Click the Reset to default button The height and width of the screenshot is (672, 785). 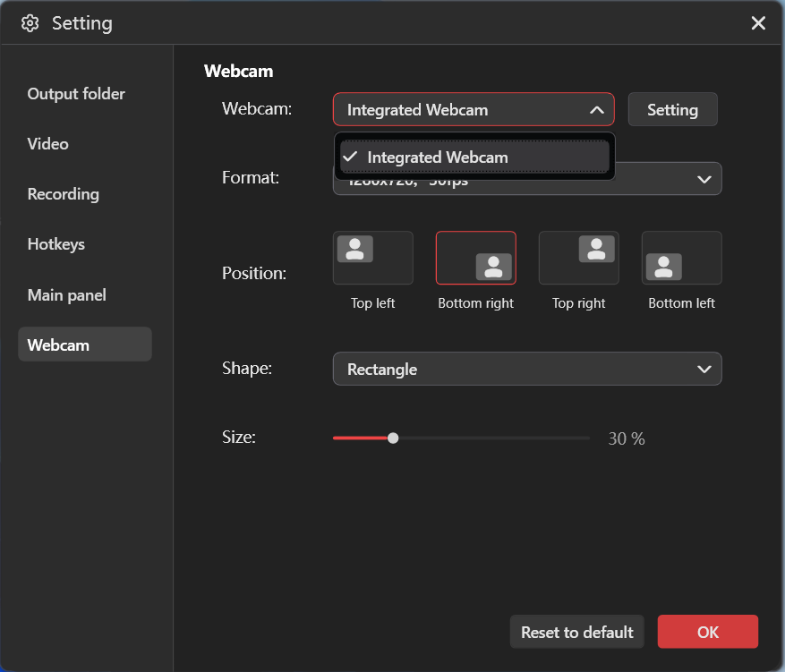[x=576, y=631]
